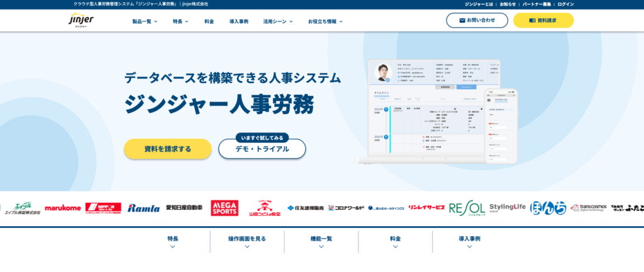The image size is (644, 272).
Task: Jump to 料金 via anchor row below logos
Action: coord(395,242)
